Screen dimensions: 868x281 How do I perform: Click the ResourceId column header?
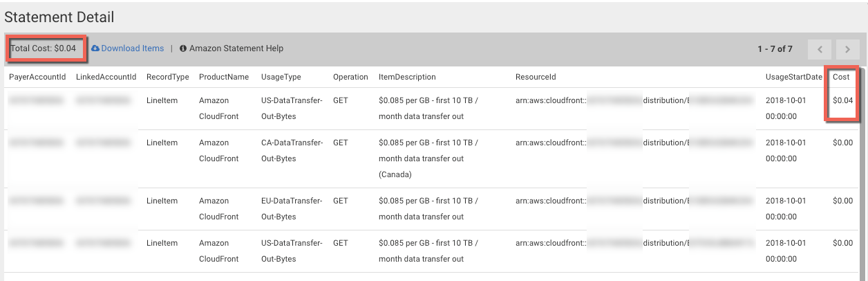536,77
